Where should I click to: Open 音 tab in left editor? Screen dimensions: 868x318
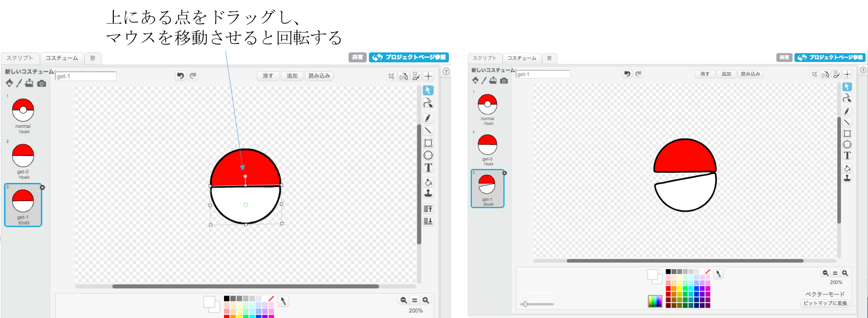(93, 58)
